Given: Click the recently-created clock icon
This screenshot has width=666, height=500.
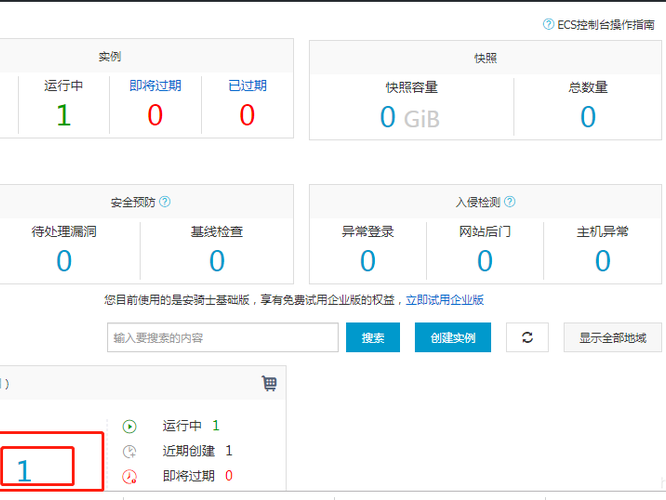Looking at the screenshot, I should 130,451.
